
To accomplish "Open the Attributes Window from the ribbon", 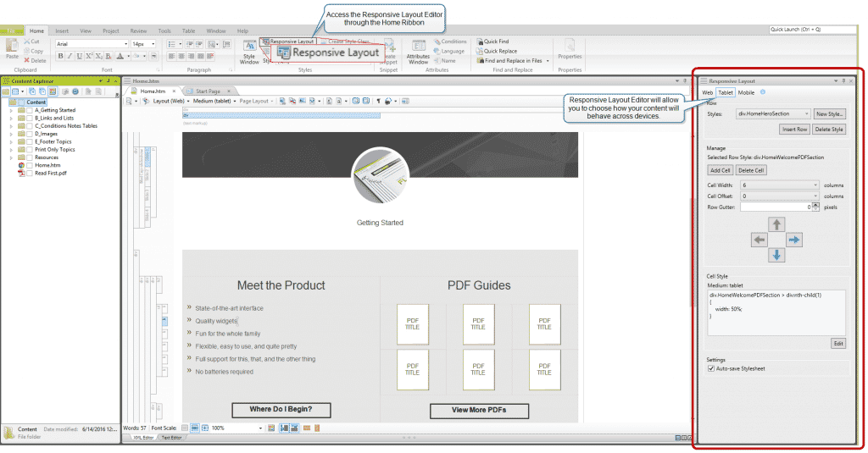I will tap(418, 52).
